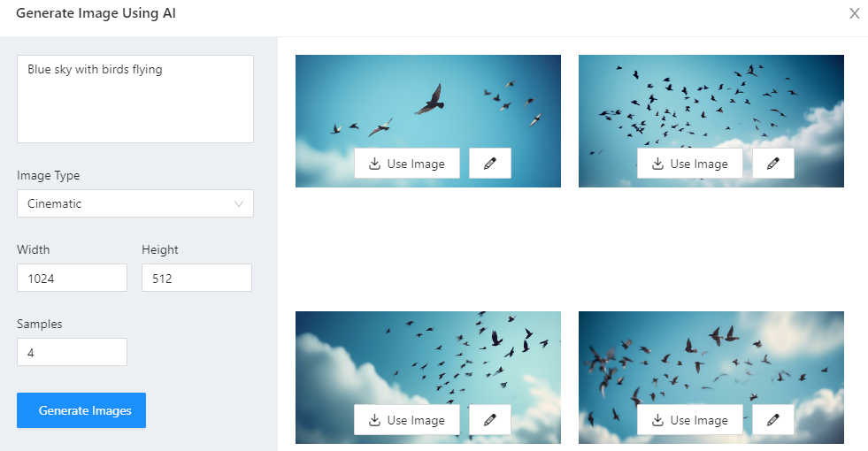The image size is (868, 451).
Task: Focus the prompt text area
Action: pos(135,99)
